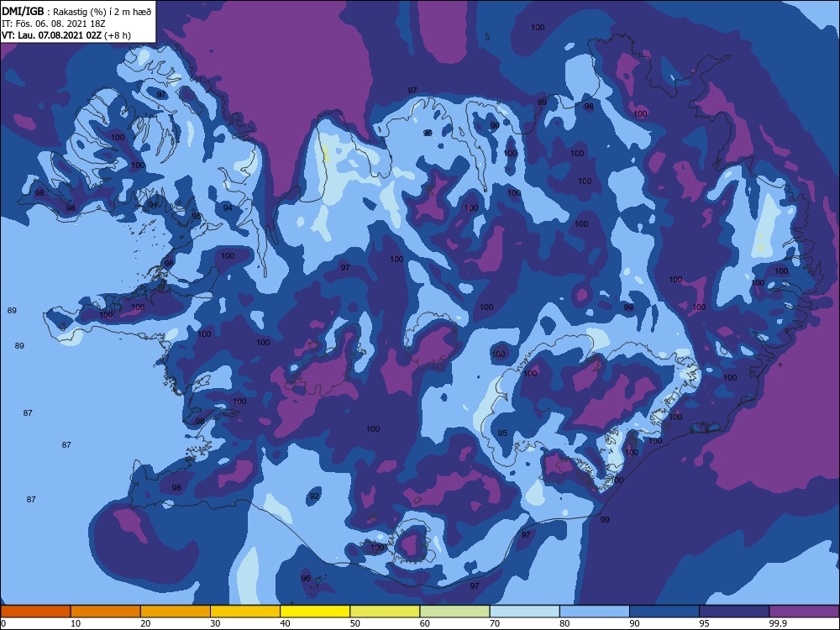The image size is (840, 630).
Task: Click the legend tick label '20'
Action: 145,623
